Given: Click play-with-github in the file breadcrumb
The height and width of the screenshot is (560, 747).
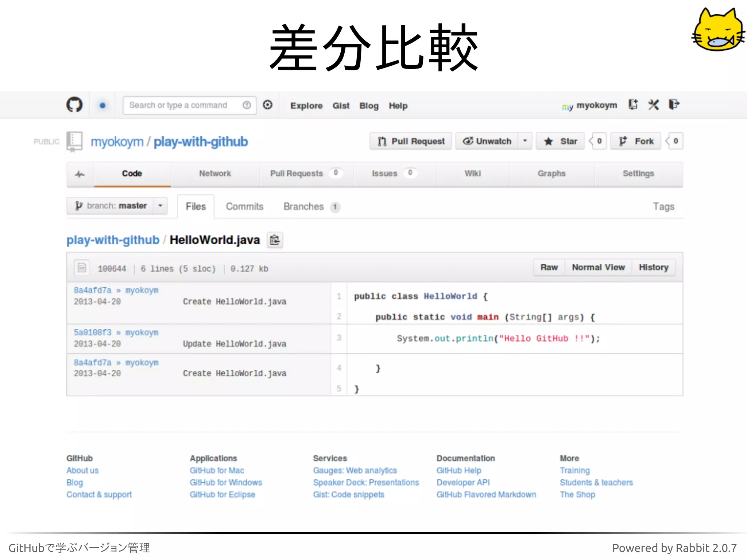Looking at the screenshot, I should pos(113,240).
